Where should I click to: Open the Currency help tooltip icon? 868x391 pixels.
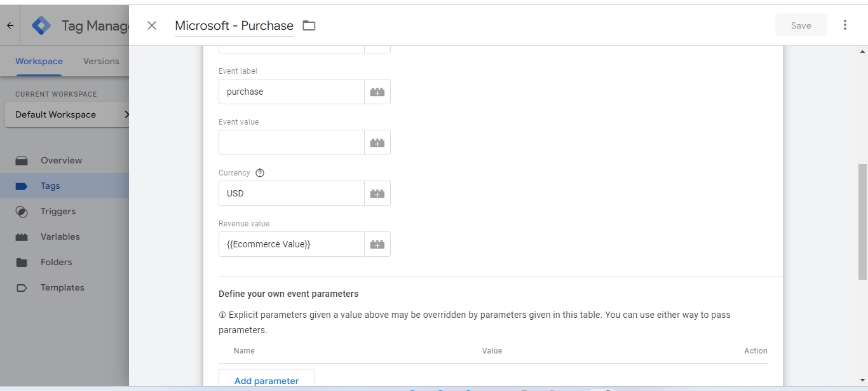[259, 173]
